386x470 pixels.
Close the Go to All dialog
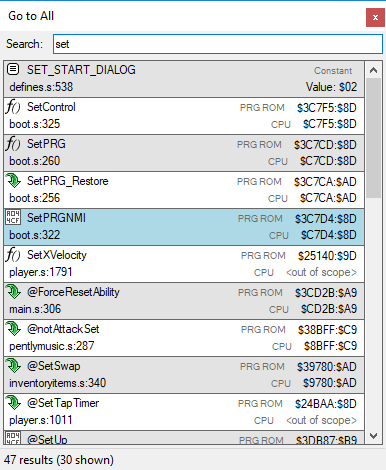tap(375, 17)
